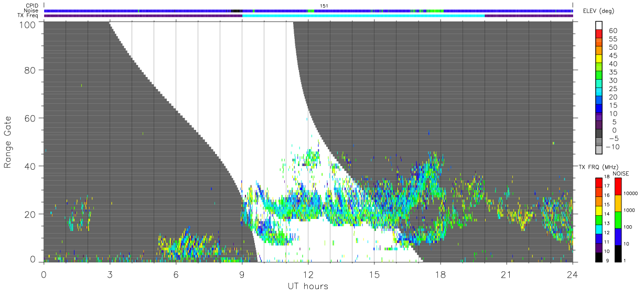Pick the green noise swatch between 100 and 1000
Viewport: 644px width, 297px height.
618,220
